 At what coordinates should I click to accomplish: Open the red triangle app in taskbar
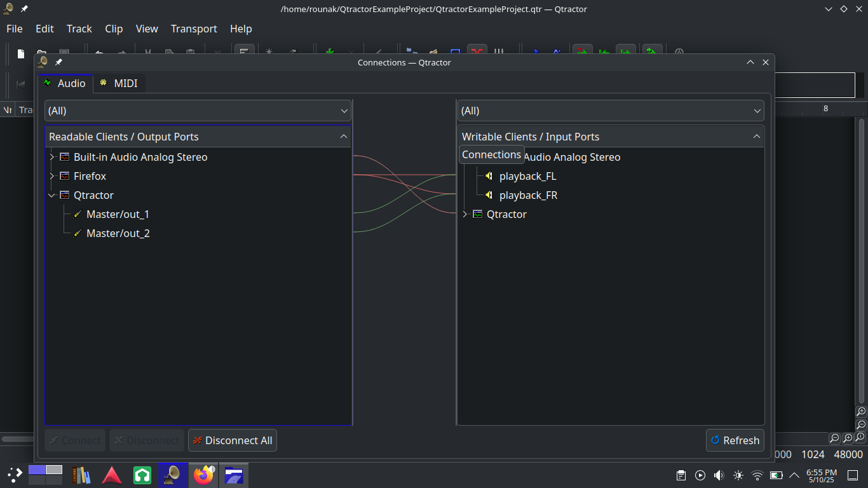(x=112, y=475)
